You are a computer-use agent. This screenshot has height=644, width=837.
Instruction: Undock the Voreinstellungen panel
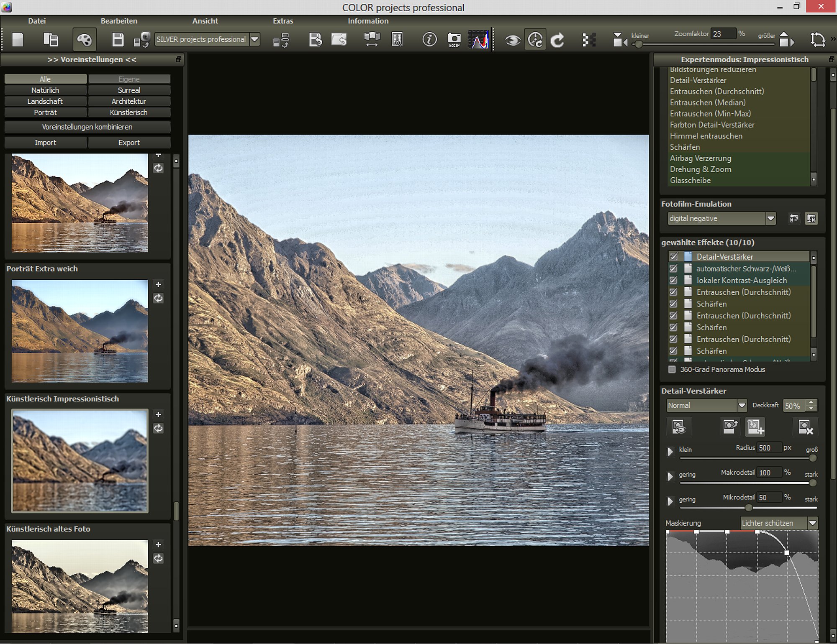coord(179,59)
